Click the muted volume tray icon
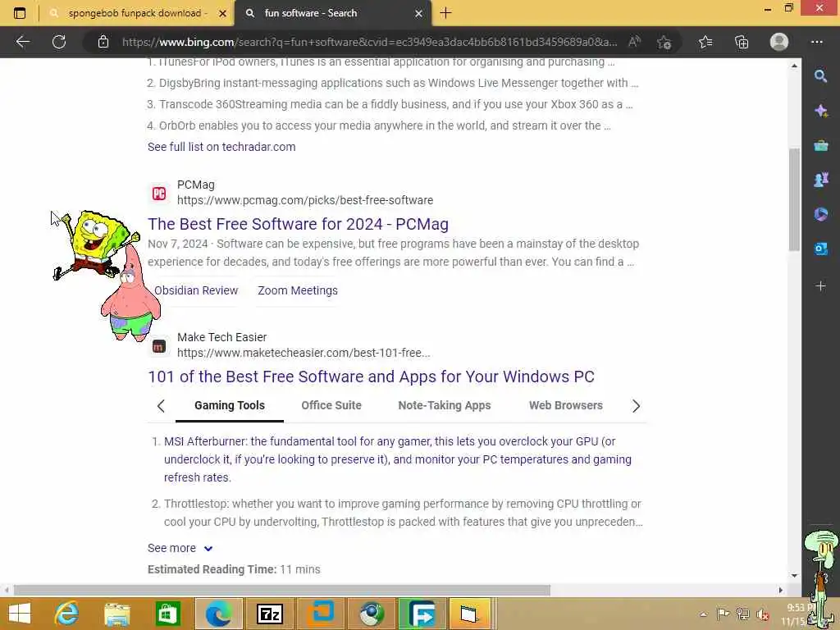Screen dimensions: 840x630 point(763,614)
